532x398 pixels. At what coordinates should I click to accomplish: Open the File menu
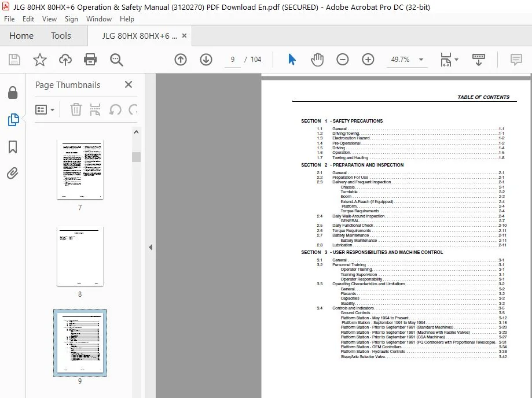click(x=9, y=19)
